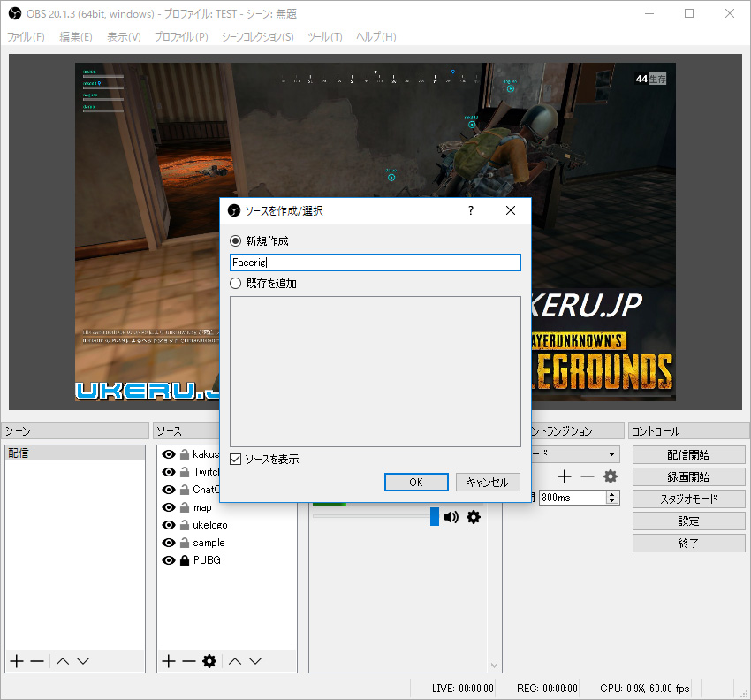Screen dimensions: 751x700
Task: Move scene down in the list
Action: click(x=83, y=661)
